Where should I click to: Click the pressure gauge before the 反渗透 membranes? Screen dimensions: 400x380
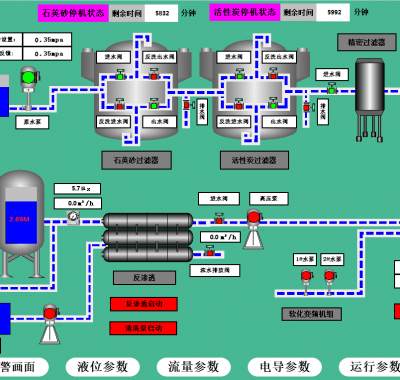pos(73,217)
